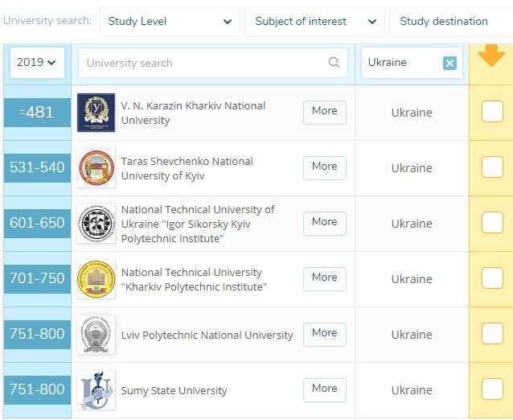
Task: Click Lviv Polytechnic's 751-800 rank cell
Action: point(37,334)
